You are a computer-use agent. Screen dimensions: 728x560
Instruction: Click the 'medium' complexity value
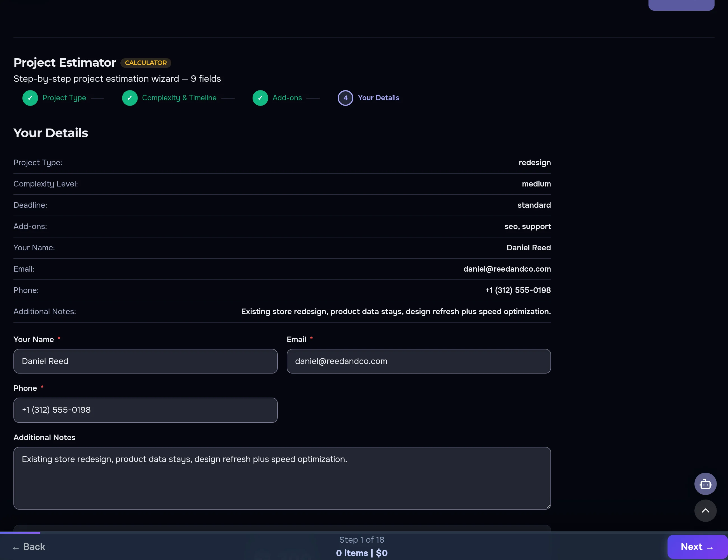(x=536, y=184)
